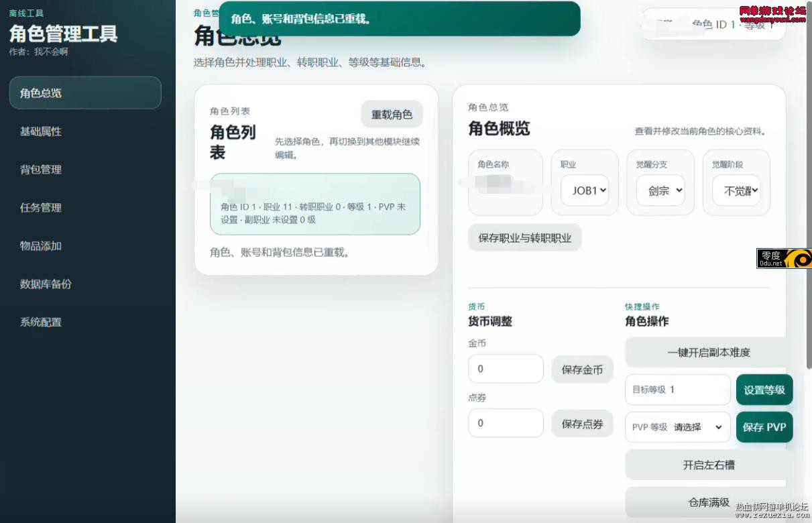Click the 角色管理工具 app title
The height and width of the screenshot is (523, 812).
tap(64, 34)
